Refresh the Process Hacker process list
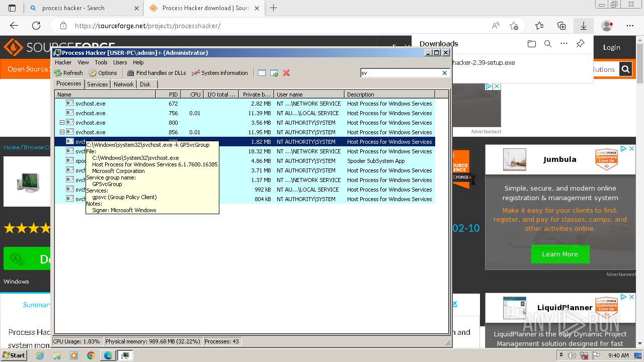Viewport: 644px width, 362px height. tap(68, 73)
